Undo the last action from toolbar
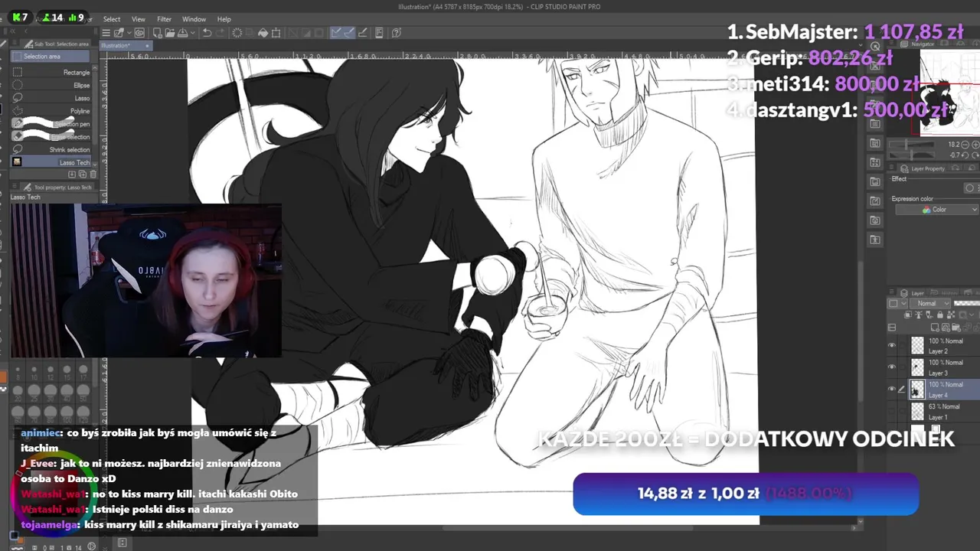 pyautogui.click(x=207, y=33)
